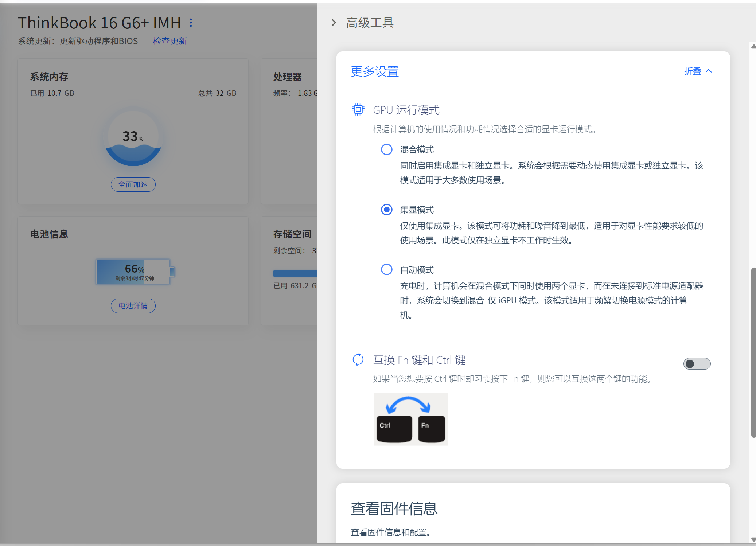Collapse 更多设置 with the 折叠 link
The width and height of the screenshot is (756, 546).
click(693, 71)
